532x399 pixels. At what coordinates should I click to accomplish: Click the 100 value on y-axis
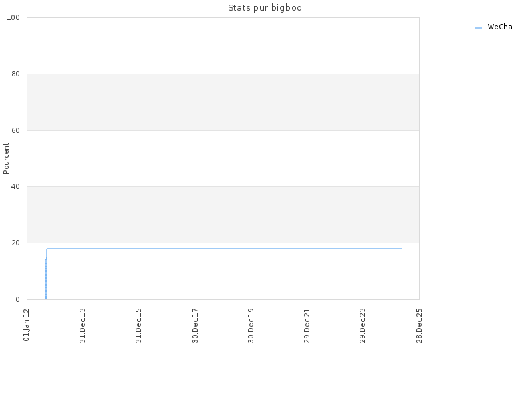point(13,18)
